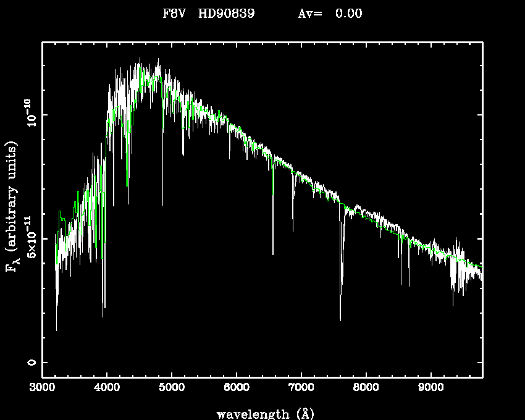Click the 5×10⁻¹¹ y-axis tick label
The image size is (525, 420).
(x=30, y=239)
